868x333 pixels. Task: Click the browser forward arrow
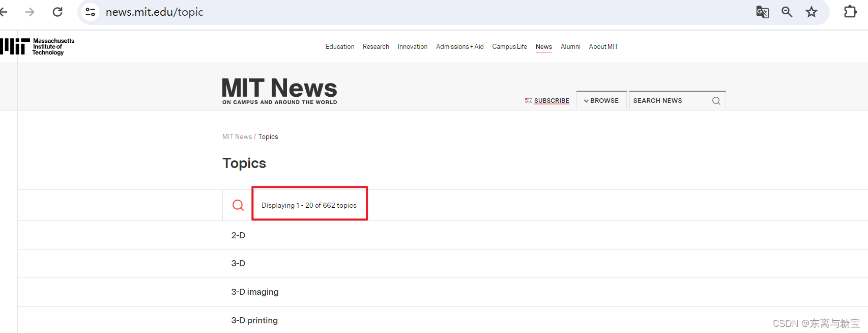coord(30,12)
